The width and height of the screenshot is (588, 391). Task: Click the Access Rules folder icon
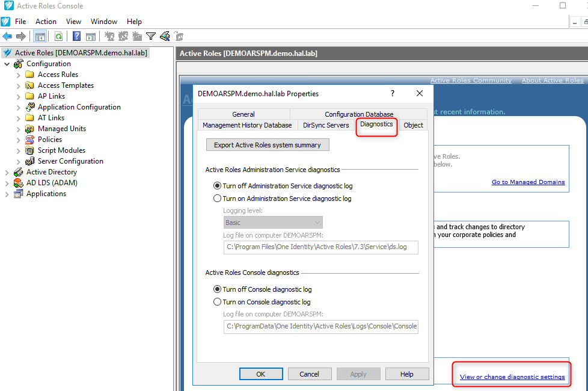point(29,75)
